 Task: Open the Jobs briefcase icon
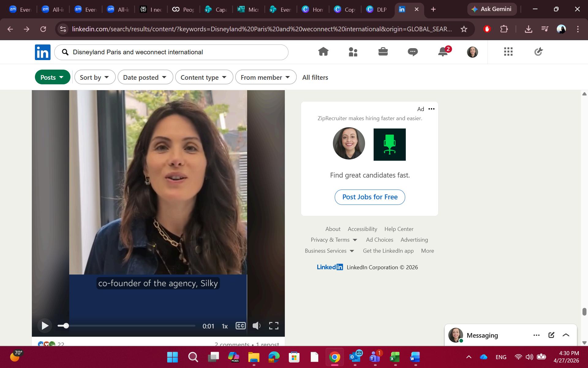pos(383,52)
